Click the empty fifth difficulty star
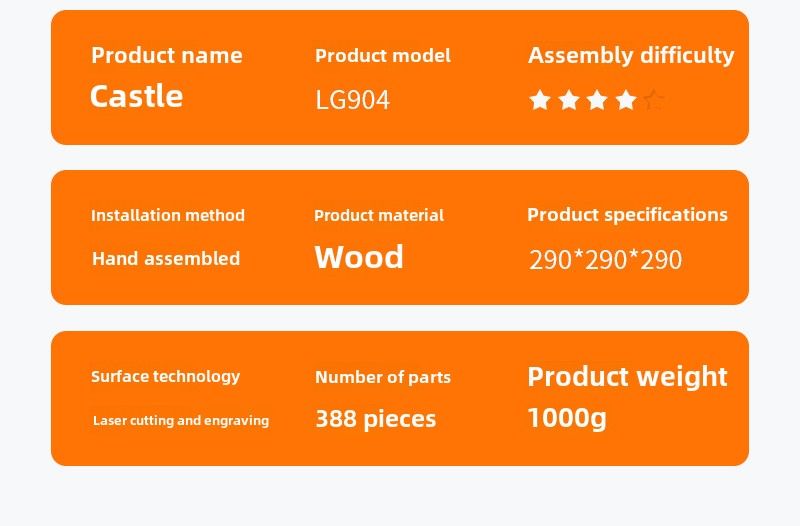Viewport: 800px width, 526px height. [x=654, y=99]
